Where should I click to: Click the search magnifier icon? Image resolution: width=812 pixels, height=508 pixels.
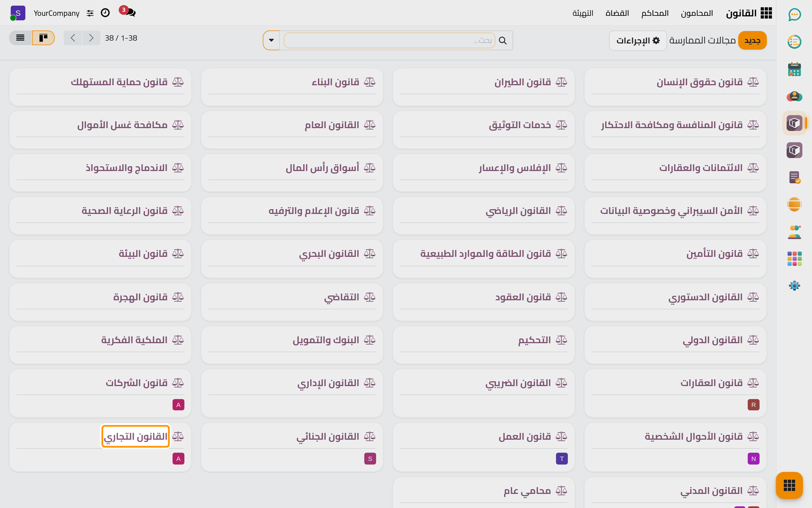[x=503, y=41]
